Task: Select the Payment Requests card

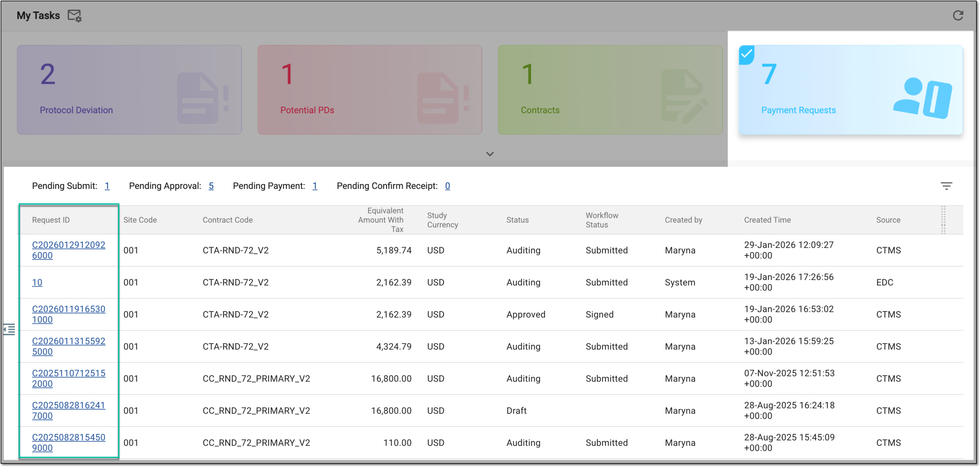Action: (x=851, y=90)
